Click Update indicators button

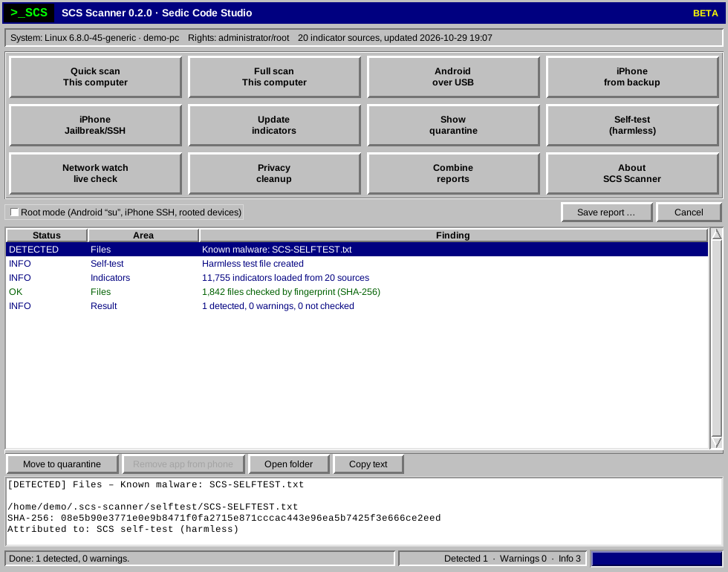click(274, 126)
